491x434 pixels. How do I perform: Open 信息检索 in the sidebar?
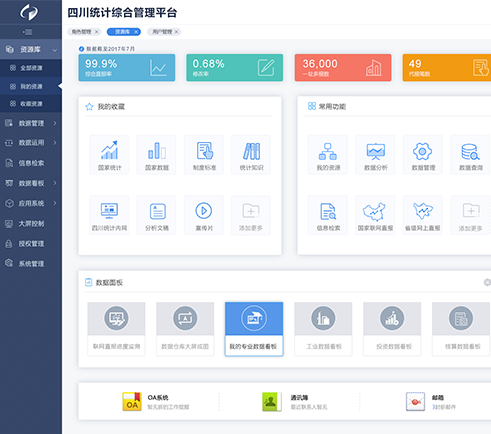[31, 163]
